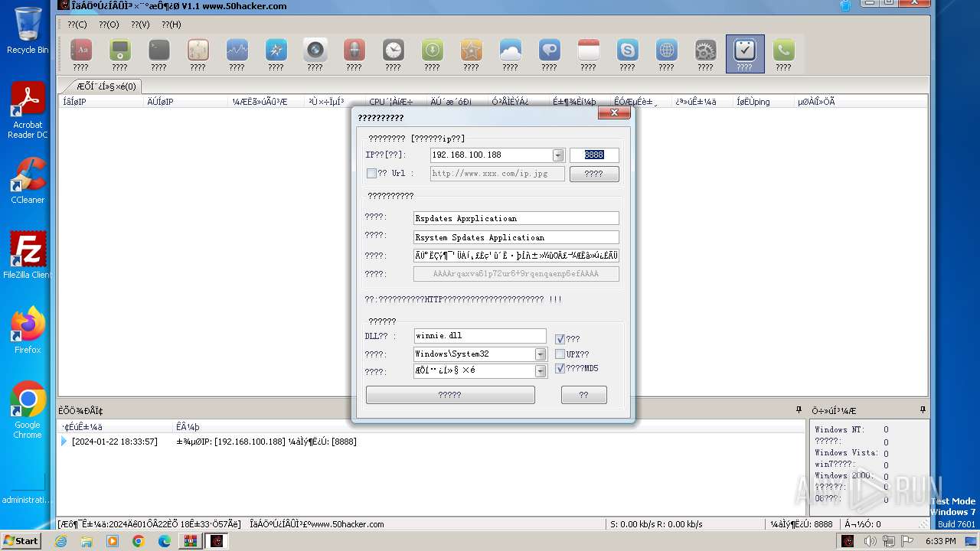Click the button beside the URL field
The height and width of the screenshot is (551, 980).
coord(594,174)
